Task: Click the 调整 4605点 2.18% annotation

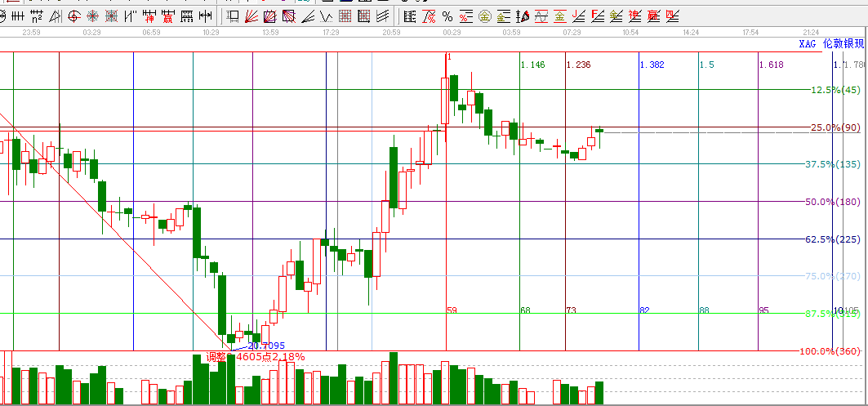Action: tap(256, 357)
